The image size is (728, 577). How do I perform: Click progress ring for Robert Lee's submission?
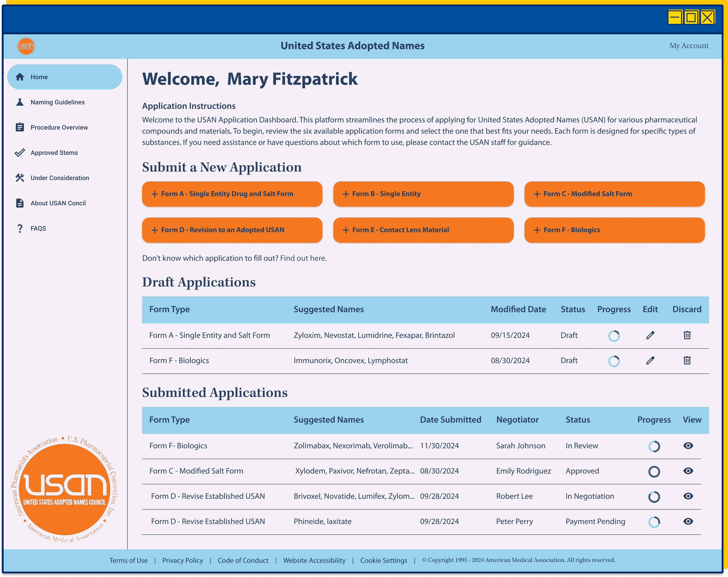[654, 497]
